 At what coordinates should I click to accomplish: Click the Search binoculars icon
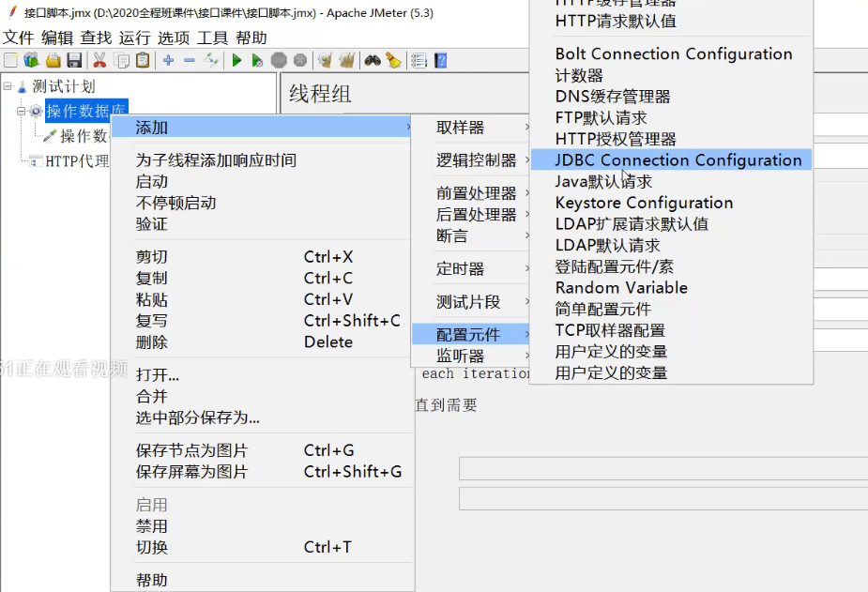pyautogui.click(x=373, y=60)
